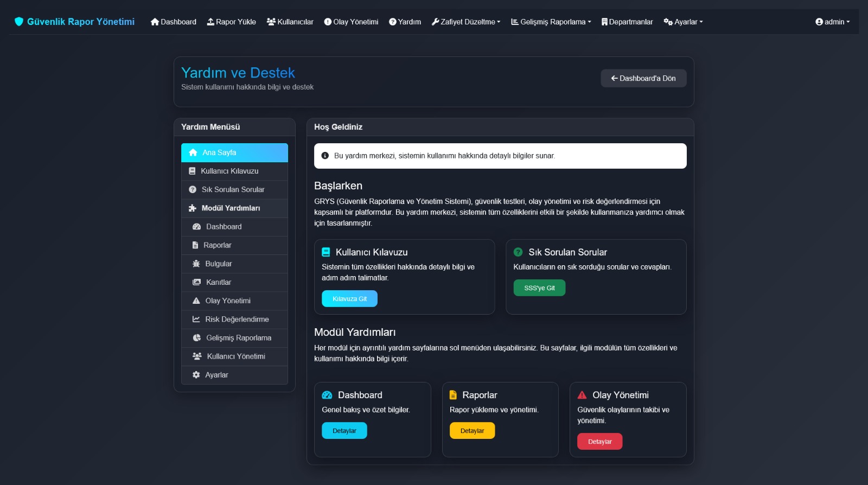
Task: Click the pie chart icon beside Gelişmiş Raporlama
Action: tap(197, 337)
